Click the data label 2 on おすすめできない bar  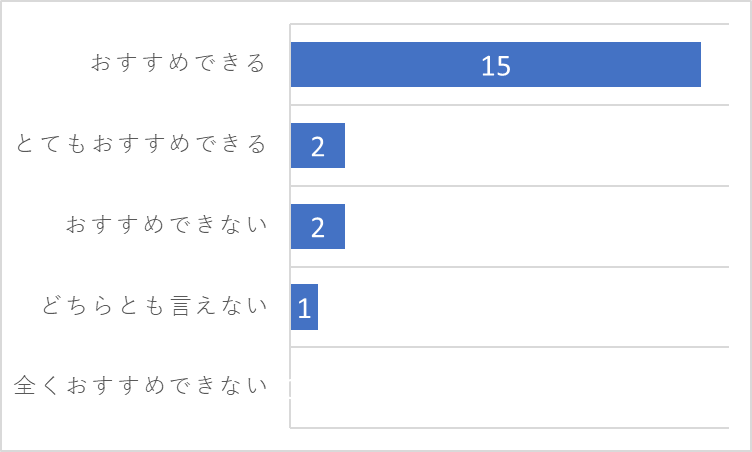(x=317, y=227)
